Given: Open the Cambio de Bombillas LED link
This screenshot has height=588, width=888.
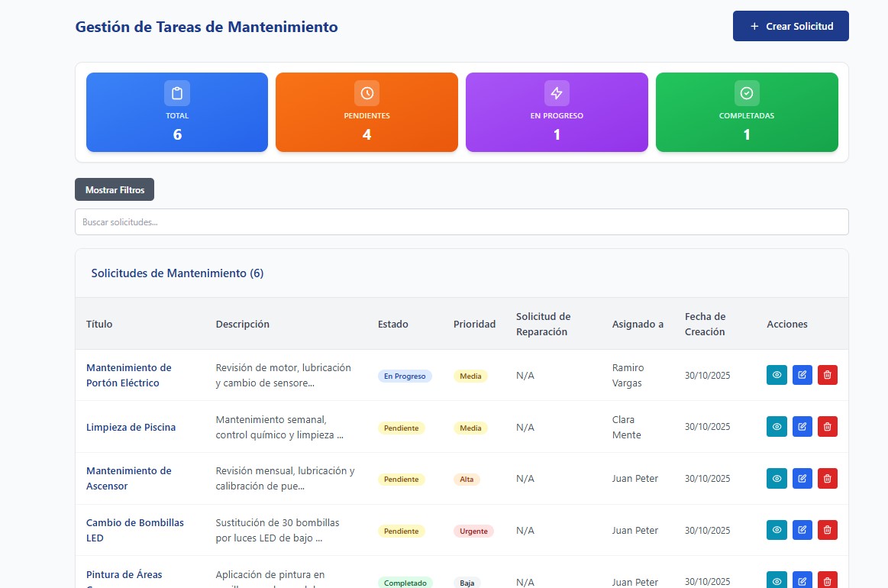Looking at the screenshot, I should click(x=134, y=530).
